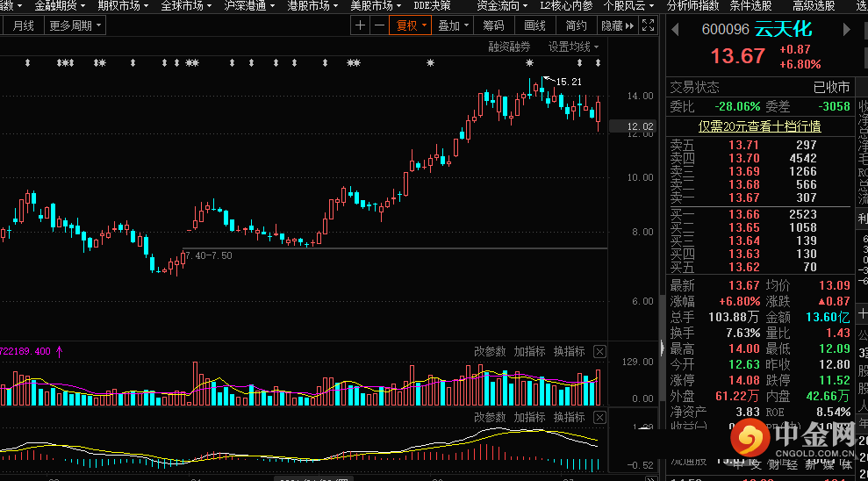Click the 隐藏 double-arrow to hide side panel
This screenshot has width=868, height=481.
621,25
